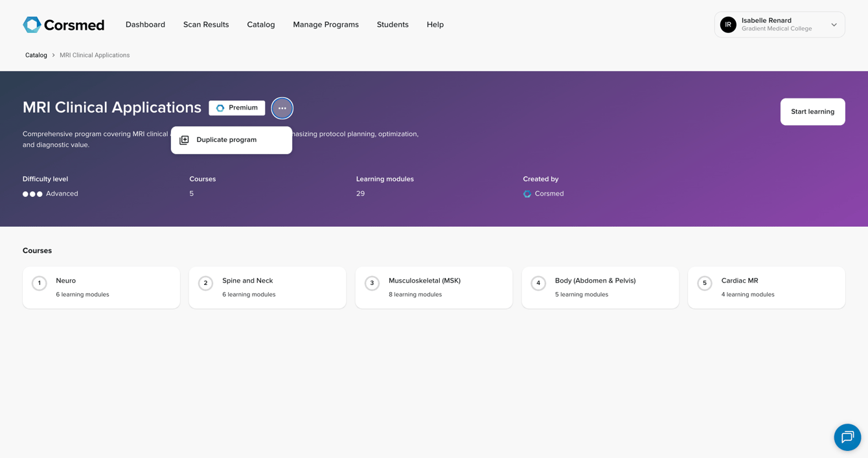Open the Scan Results tab

pyautogui.click(x=206, y=25)
